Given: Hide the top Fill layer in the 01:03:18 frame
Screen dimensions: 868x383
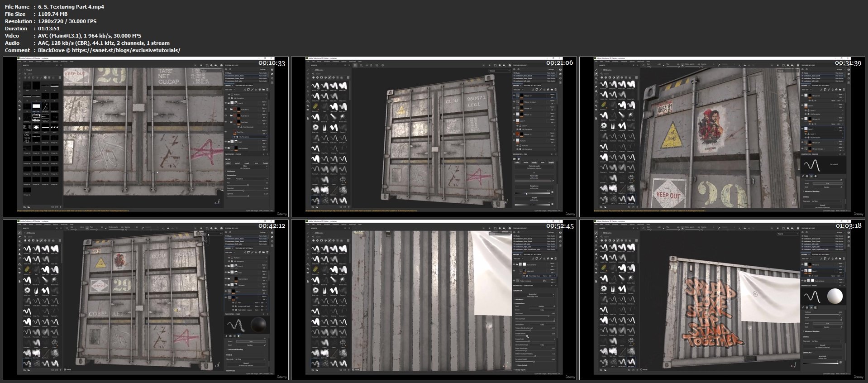Looking at the screenshot, I should [x=802, y=264].
